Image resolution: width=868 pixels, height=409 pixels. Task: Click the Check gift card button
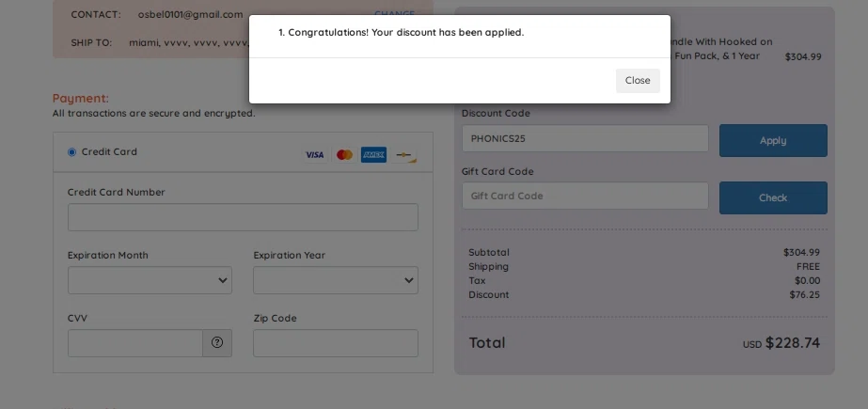[773, 197]
